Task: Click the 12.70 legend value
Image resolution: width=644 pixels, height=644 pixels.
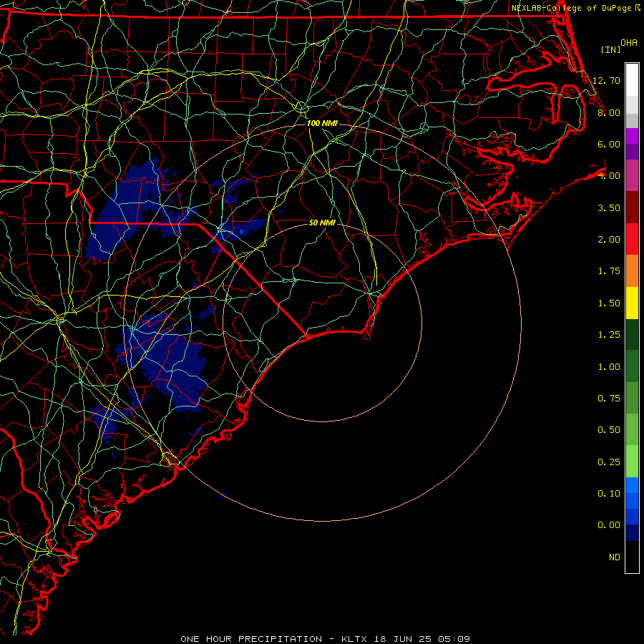Action: (x=606, y=80)
